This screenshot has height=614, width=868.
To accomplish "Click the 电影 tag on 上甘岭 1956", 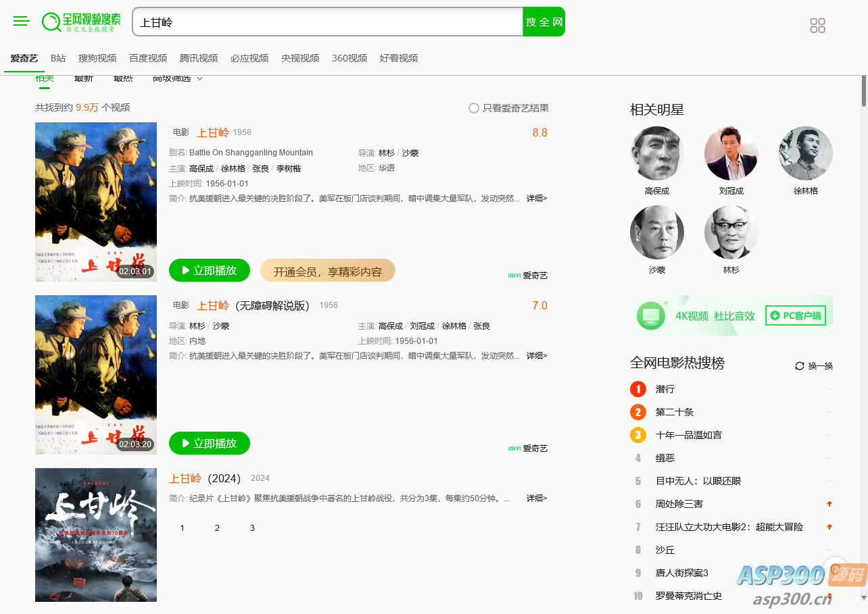I will pyautogui.click(x=181, y=132).
